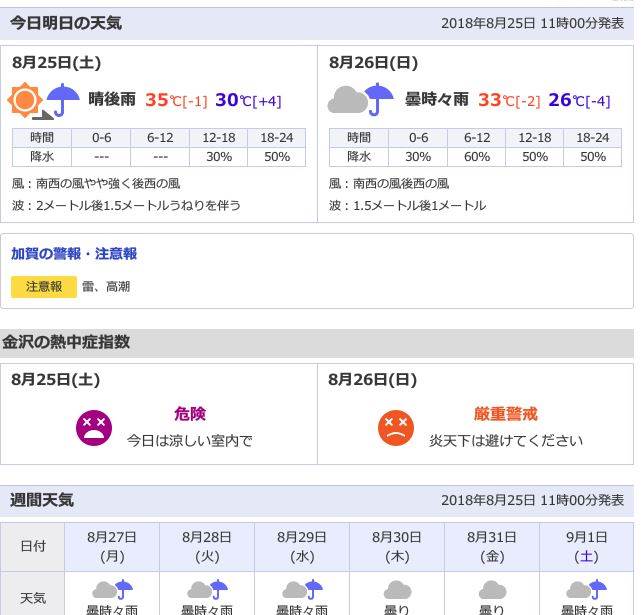641x615 pixels.
Task: Click the 8月25日(土) forecast date heading
Action: 57,62
